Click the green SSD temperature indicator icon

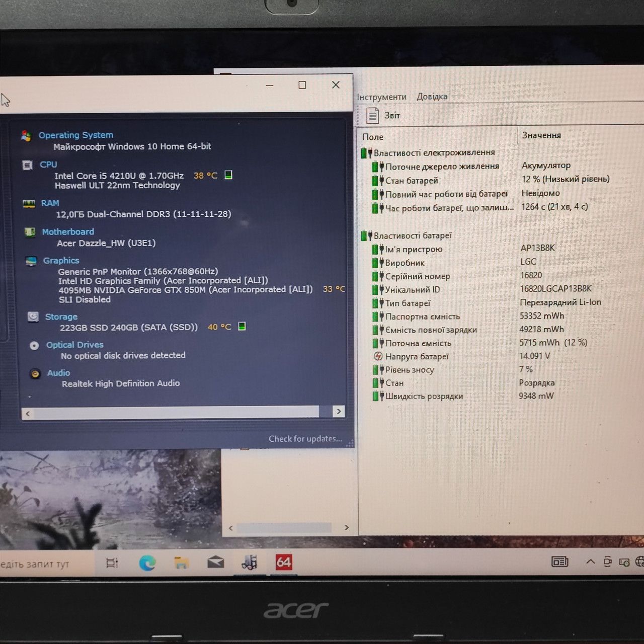(242, 326)
